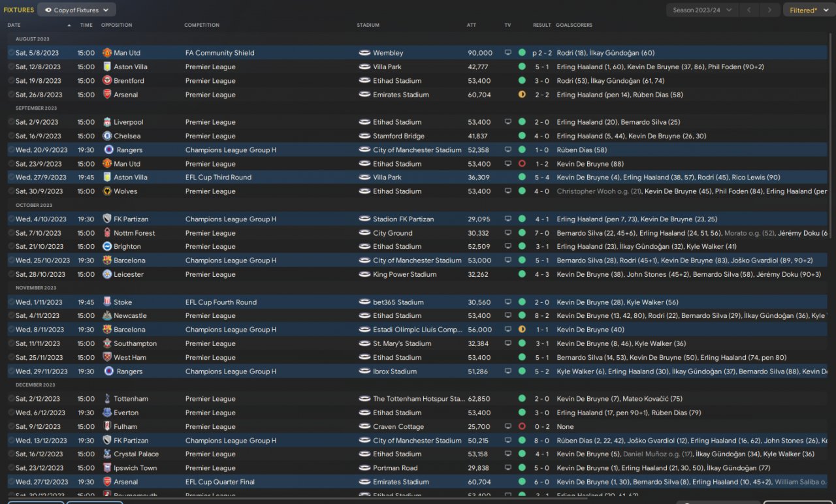The image size is (836, 504).
Task: Click the stadium icon beside Stamford Bridge
Action: pos(364,136)
